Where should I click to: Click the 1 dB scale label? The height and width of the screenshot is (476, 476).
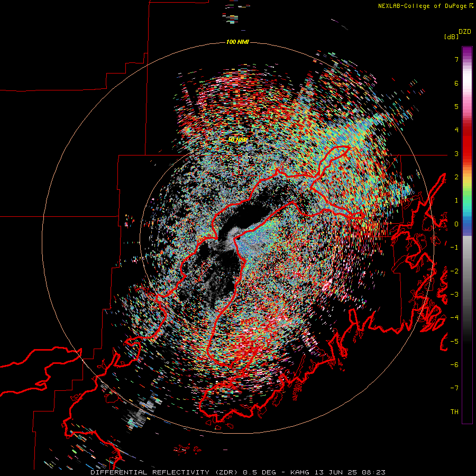click(x=456, y=200)
